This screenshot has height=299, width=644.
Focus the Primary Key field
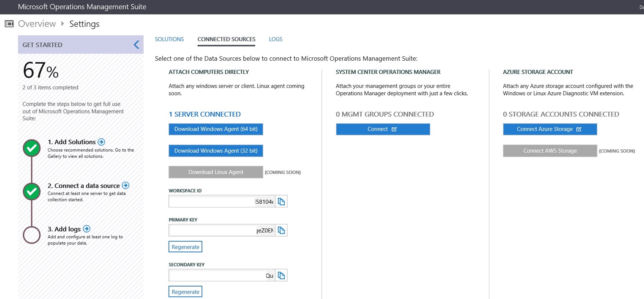222,230
